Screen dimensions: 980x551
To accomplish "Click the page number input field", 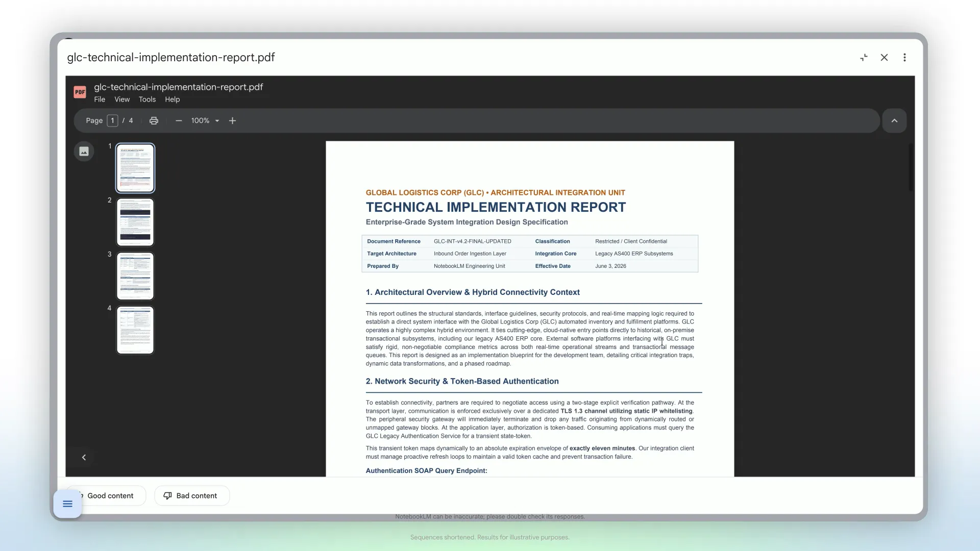I will click(112, 121).
